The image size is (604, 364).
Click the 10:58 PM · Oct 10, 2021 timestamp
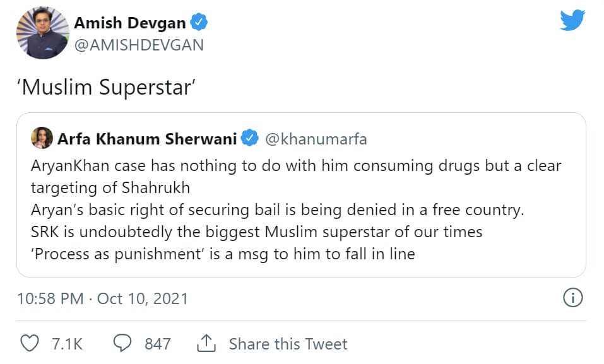point(103,298)
